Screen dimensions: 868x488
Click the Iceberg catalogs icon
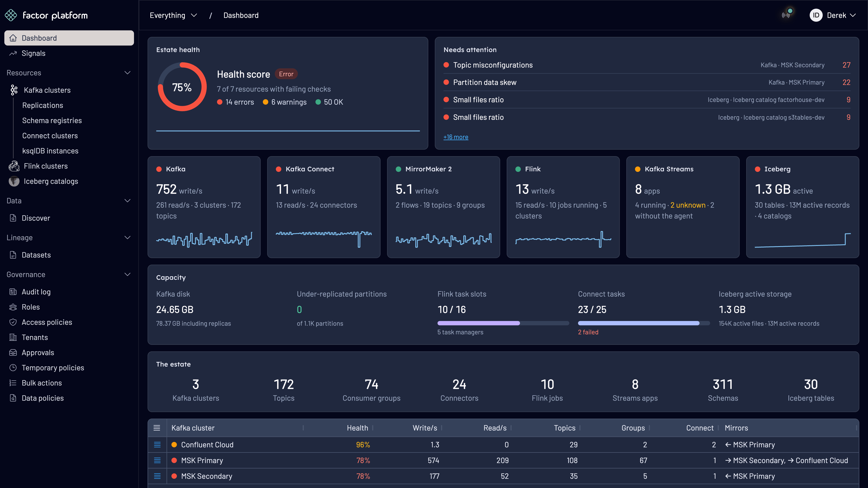[x=14, y=181]
